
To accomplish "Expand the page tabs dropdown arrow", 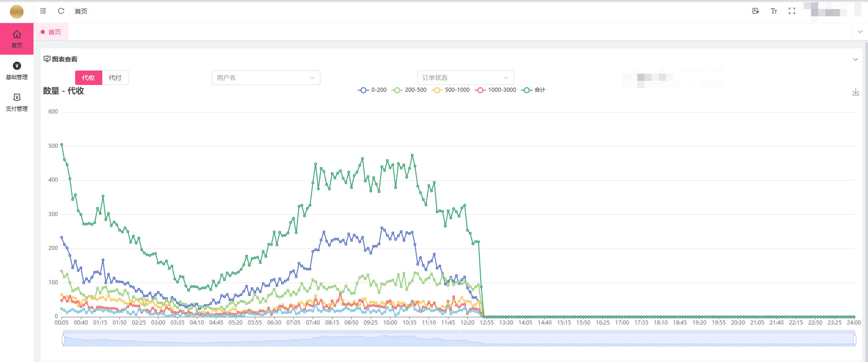I will [x=860, y=32].
